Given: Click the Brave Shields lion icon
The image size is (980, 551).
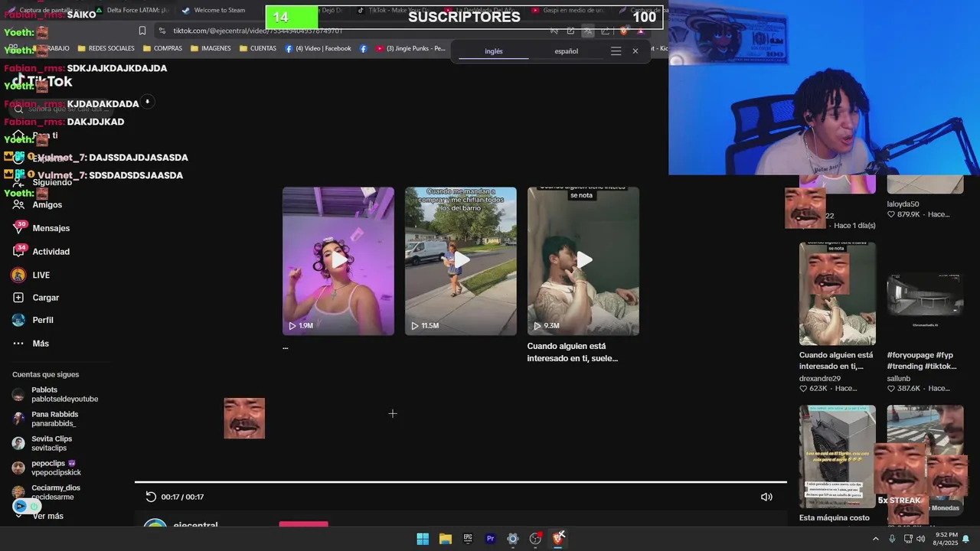Looking at the screenshot, I should (623, 31).
